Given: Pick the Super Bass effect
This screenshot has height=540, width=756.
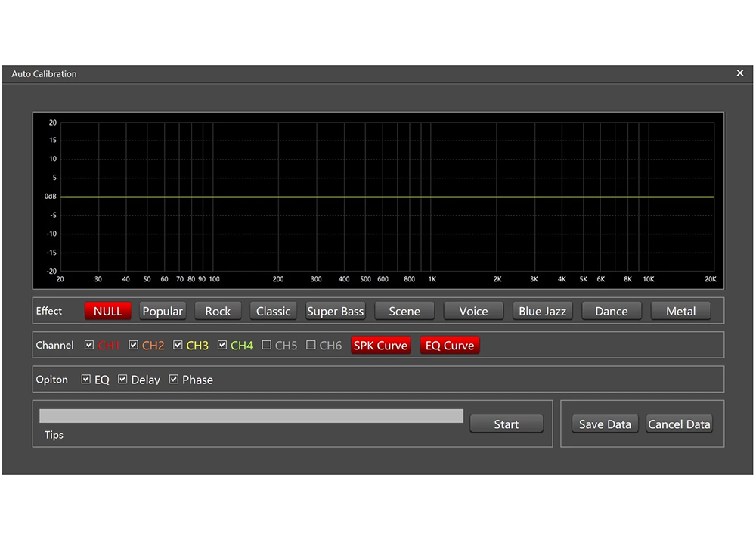Looking at the screenshot, I should pyautogui.click(x=335, y=311).
